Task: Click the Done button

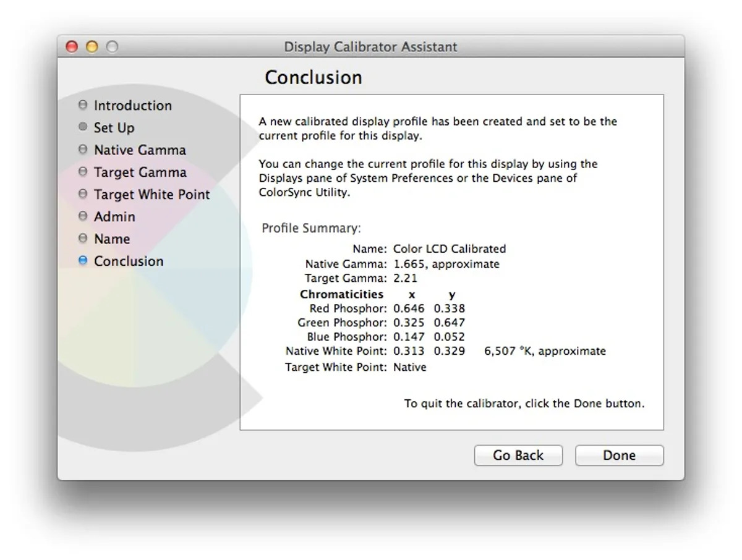Action: coord(619,456)
